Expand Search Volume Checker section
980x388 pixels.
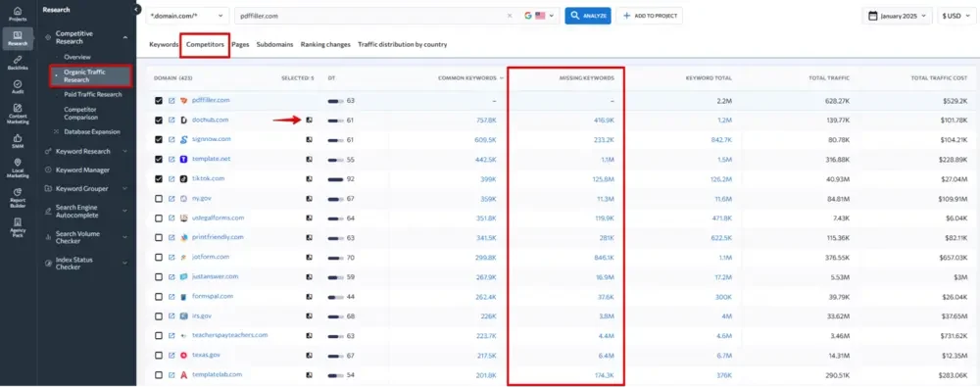pyautogui.click(x=125, y=237)
